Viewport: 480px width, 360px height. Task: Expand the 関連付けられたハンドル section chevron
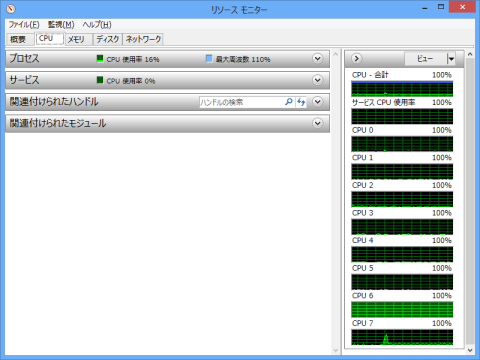pos(318,102)
